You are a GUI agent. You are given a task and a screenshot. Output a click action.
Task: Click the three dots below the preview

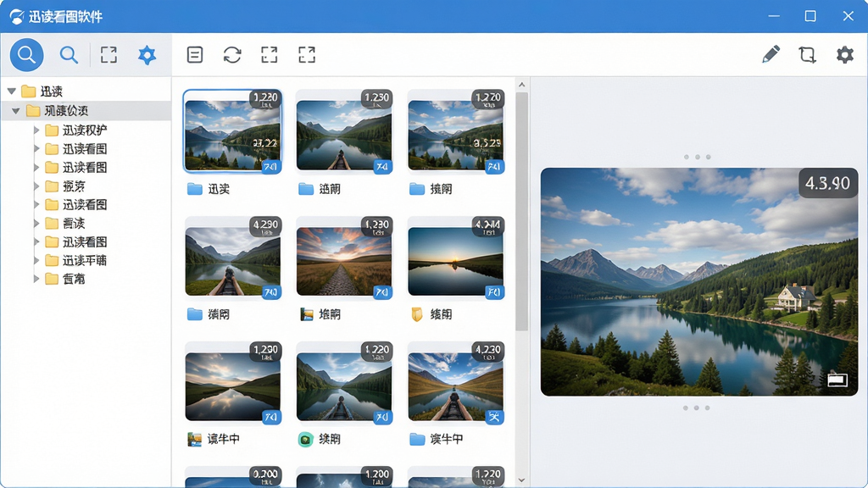(x=697, y=408)
